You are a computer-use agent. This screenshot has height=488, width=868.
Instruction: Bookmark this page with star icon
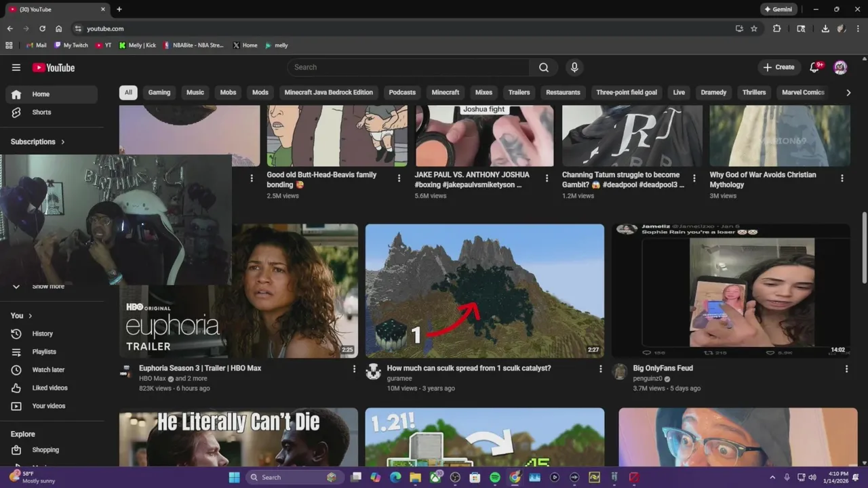coord(754,28)
